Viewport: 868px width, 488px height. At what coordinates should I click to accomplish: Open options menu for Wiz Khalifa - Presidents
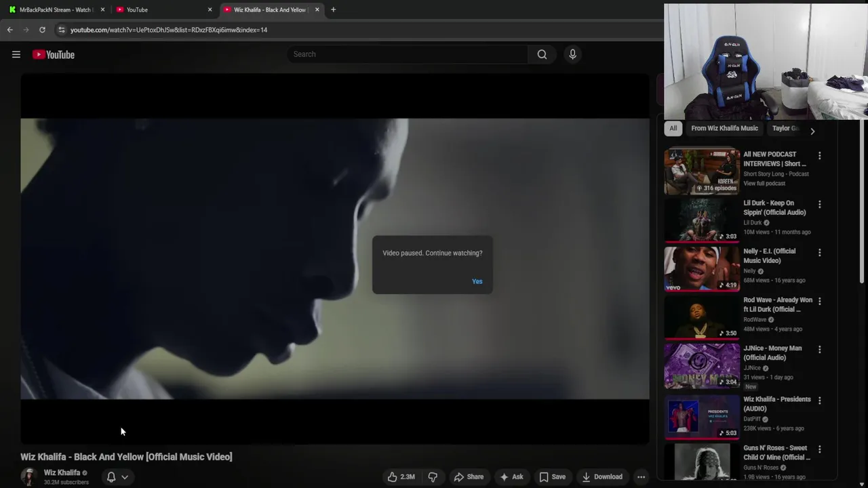pyautogui.click(x=819, y=401)
